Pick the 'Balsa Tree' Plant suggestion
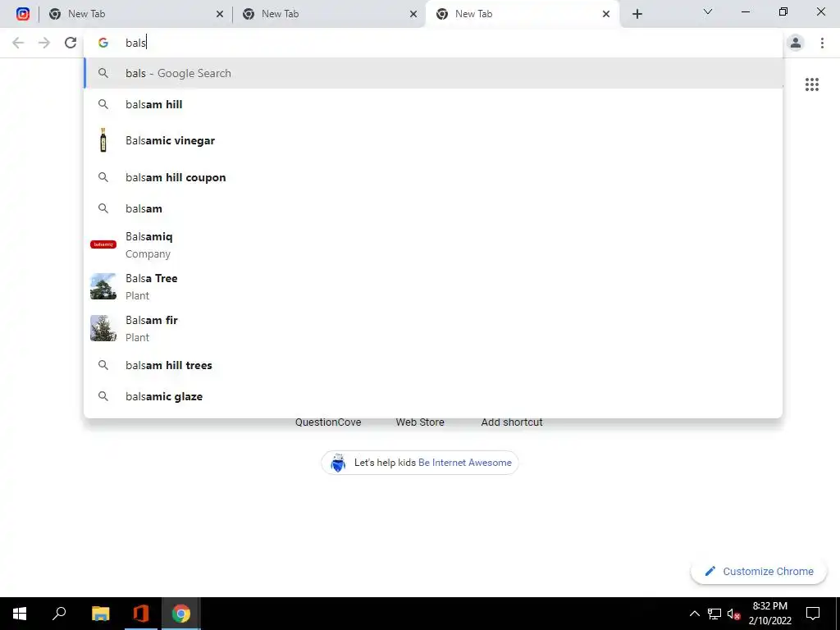Image resolution: width=840 pixels, height=630 pixels. pos(433,286)
